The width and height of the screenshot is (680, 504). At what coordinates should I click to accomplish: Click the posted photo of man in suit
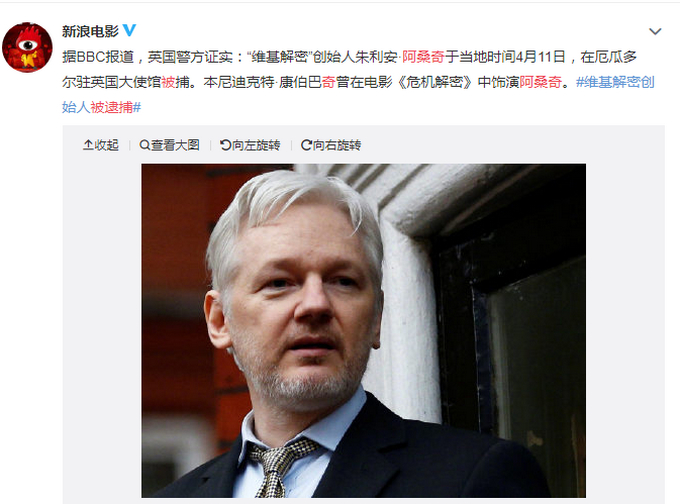pyautogui.click(x=363, y=331)
